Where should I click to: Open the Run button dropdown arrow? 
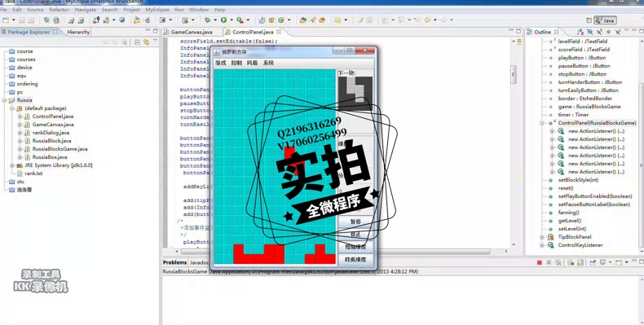pos(232,20)
